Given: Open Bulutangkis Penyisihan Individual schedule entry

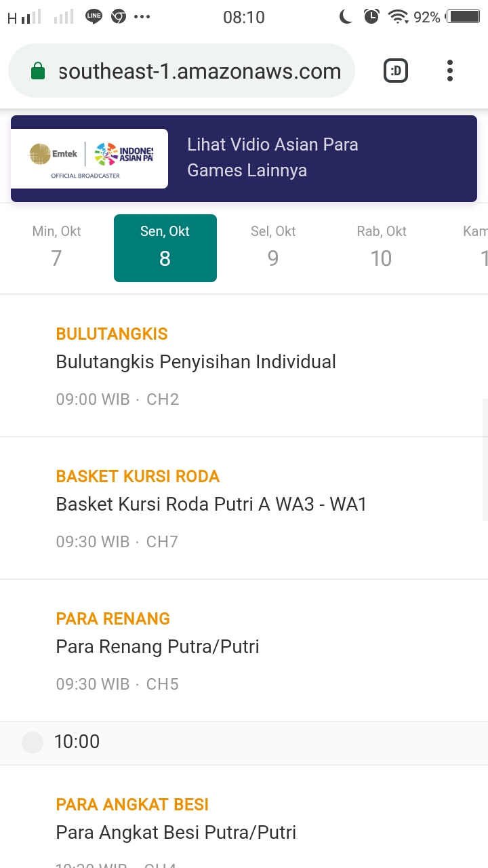Looking at the screenshot, I should [196, 362].
